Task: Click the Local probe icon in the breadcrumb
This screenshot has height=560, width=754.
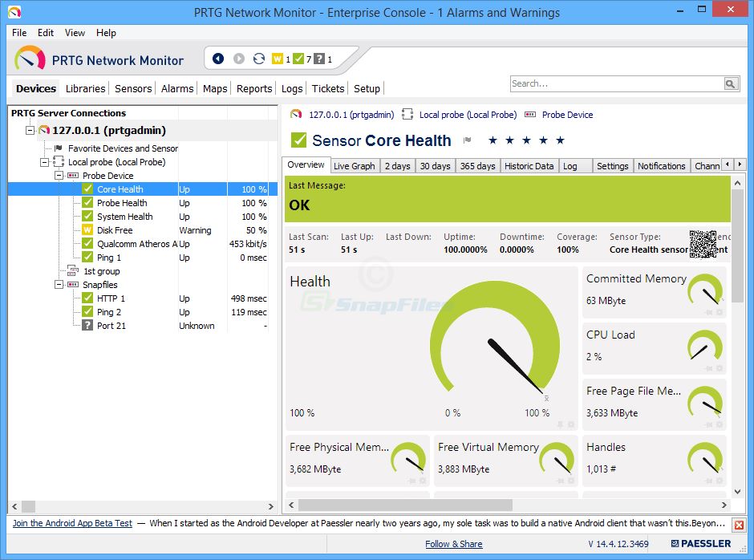Action: tap(409, 115)
